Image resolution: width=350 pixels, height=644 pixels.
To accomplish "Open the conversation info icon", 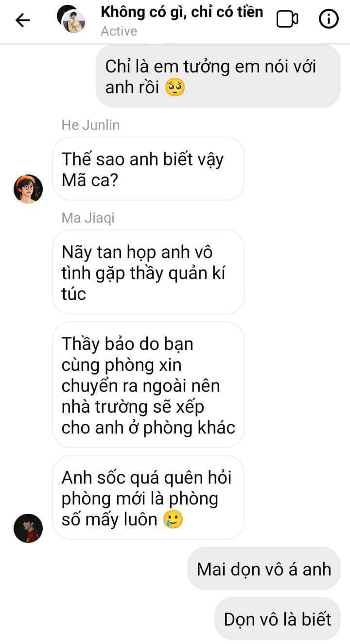I will click(x=329, y=19).
